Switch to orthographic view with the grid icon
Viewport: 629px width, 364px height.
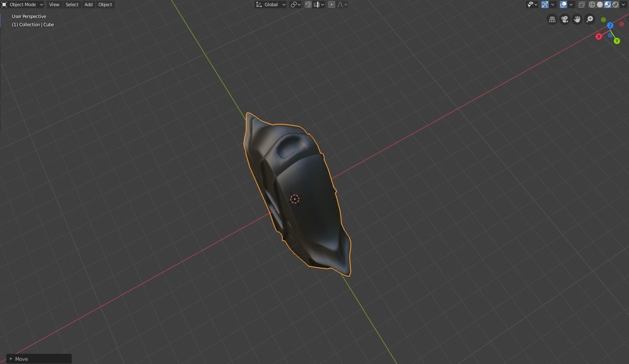coord(552,19)
